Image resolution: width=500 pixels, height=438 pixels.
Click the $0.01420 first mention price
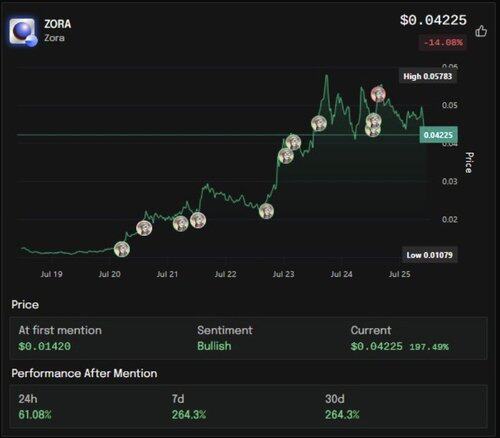pos(45,346)
